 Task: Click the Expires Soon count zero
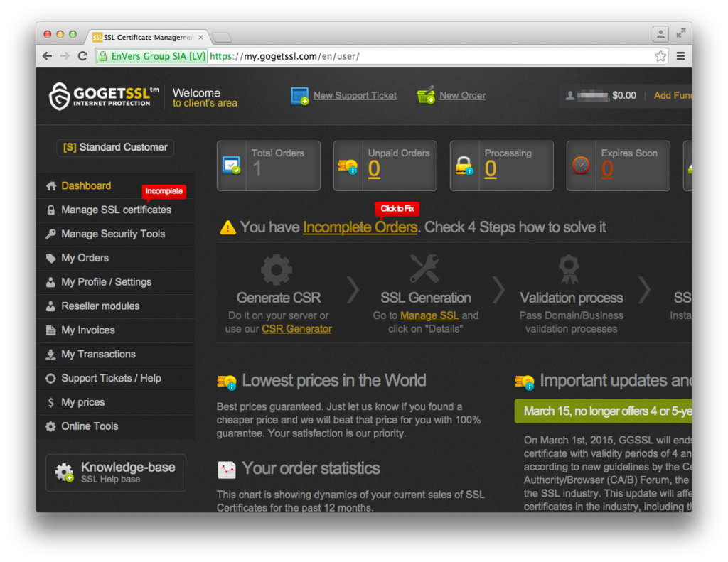point(607,169)
